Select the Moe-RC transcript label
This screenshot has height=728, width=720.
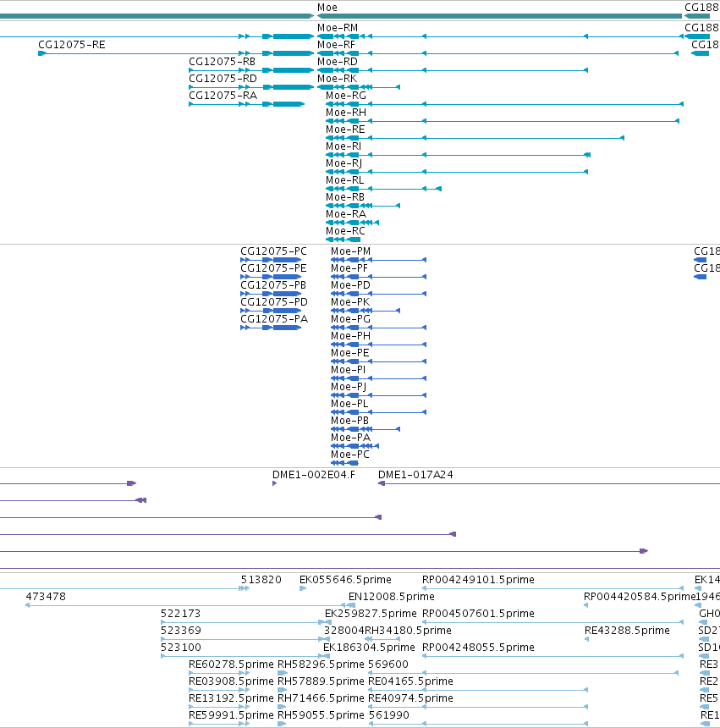pyautogui.click(x=346, y=231)
